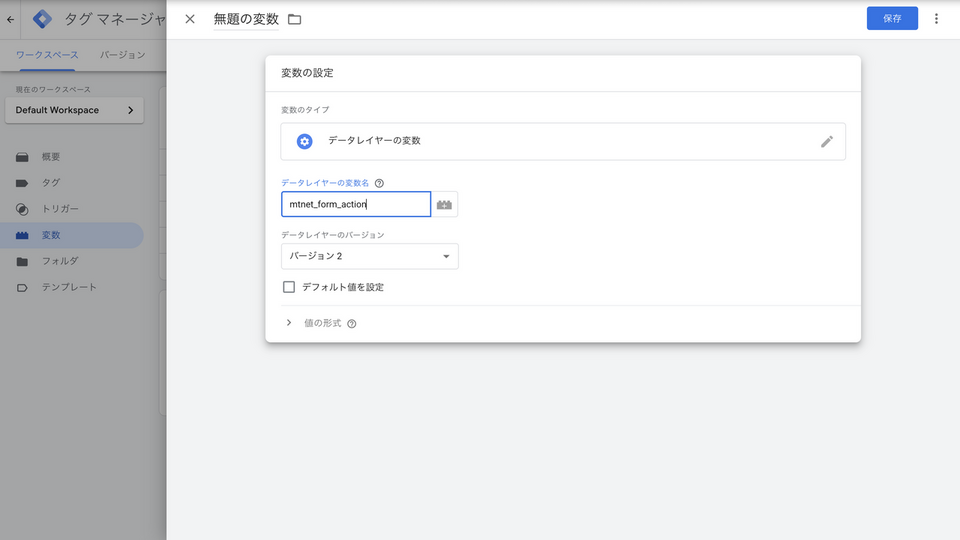
Task: Open the three-dot more options menu
Action: 936,19
